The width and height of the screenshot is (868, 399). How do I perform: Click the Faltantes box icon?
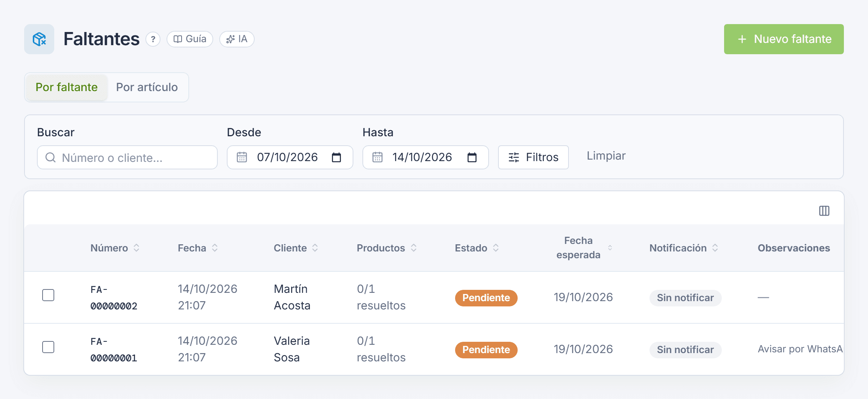[x=39, y=39]
